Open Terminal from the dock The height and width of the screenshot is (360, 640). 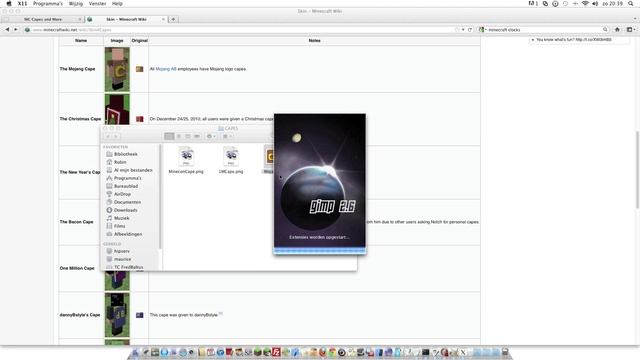click(x=426, y=352)
